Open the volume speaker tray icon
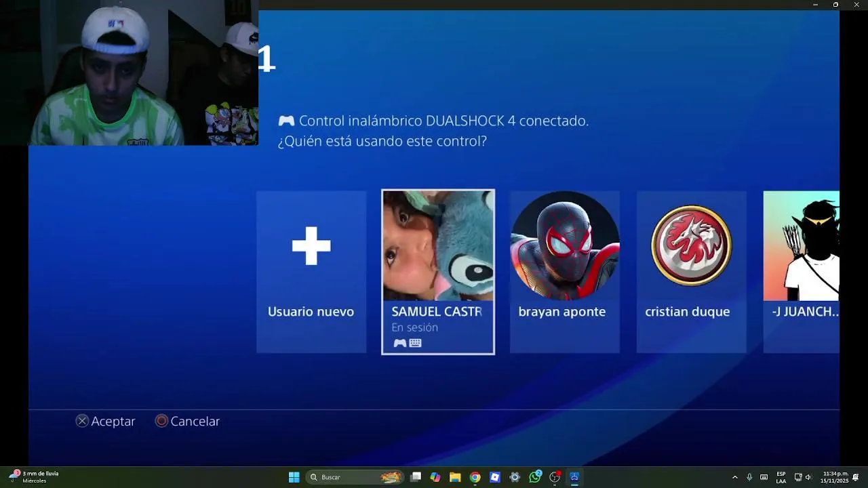Image resolution: width=868 pixels, height=488 pixels. point(808,477)
